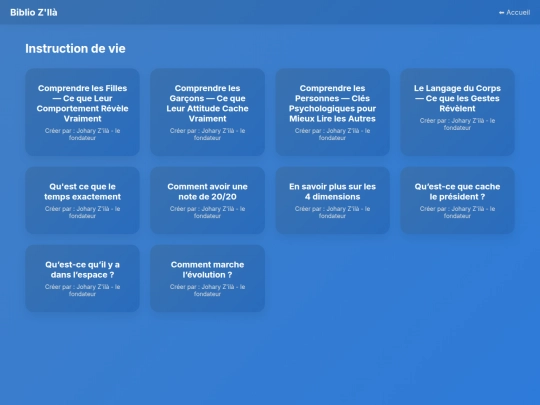Viewport: 540px width, 405px height.
Task: Click author line under Comprendre les Garçons
Action: tap(207, 134)
